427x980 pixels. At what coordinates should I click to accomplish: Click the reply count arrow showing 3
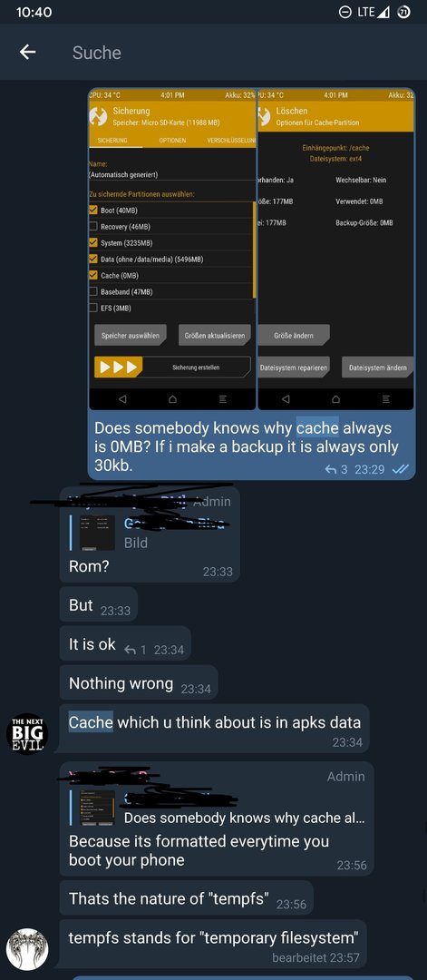pyautogui.click(x=336, y=469)
